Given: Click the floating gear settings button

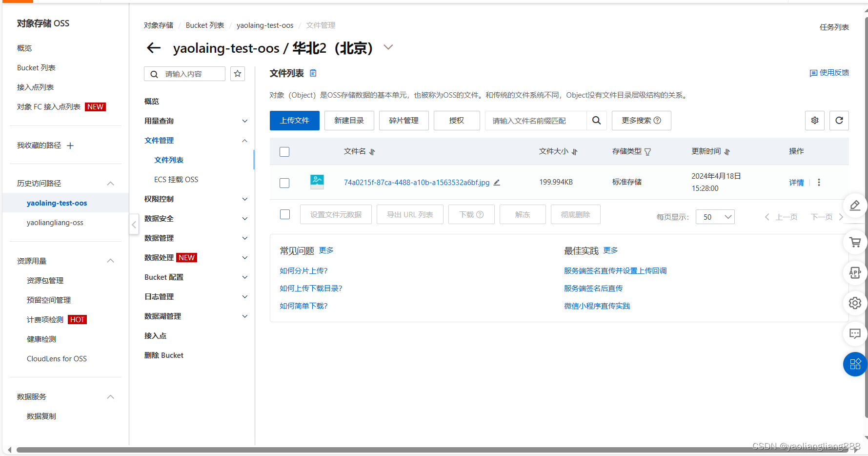Looking at the screenshot, I should 855,303.
